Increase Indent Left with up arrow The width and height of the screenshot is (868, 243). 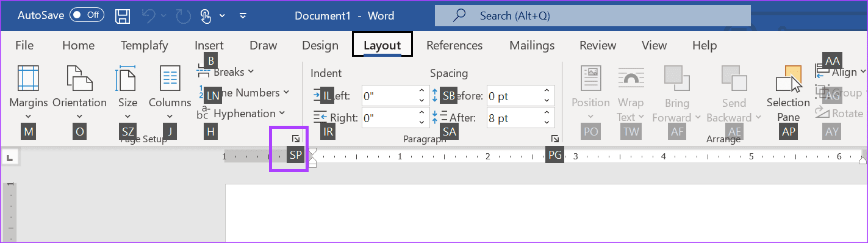pos(421,91)
